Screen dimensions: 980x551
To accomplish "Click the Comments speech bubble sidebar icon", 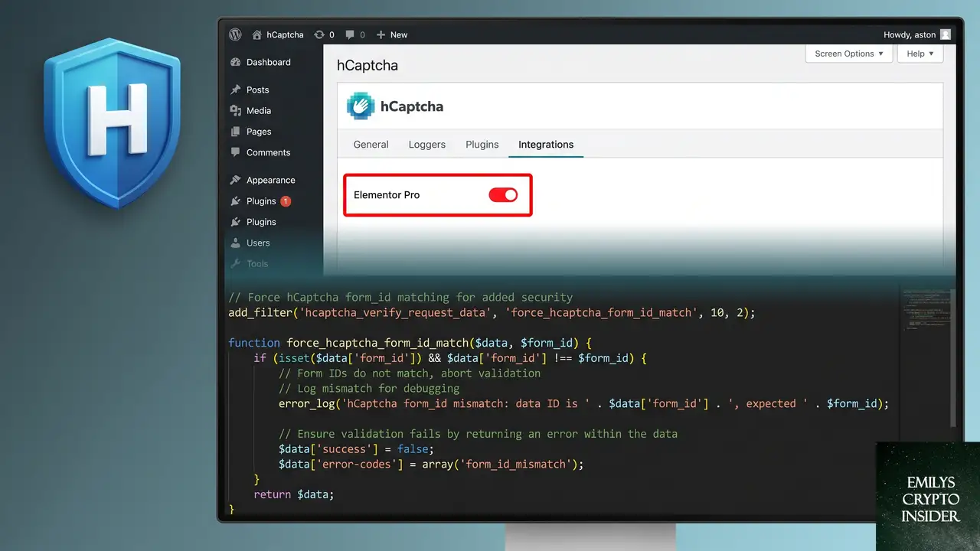I will click(x=236, y=152).
